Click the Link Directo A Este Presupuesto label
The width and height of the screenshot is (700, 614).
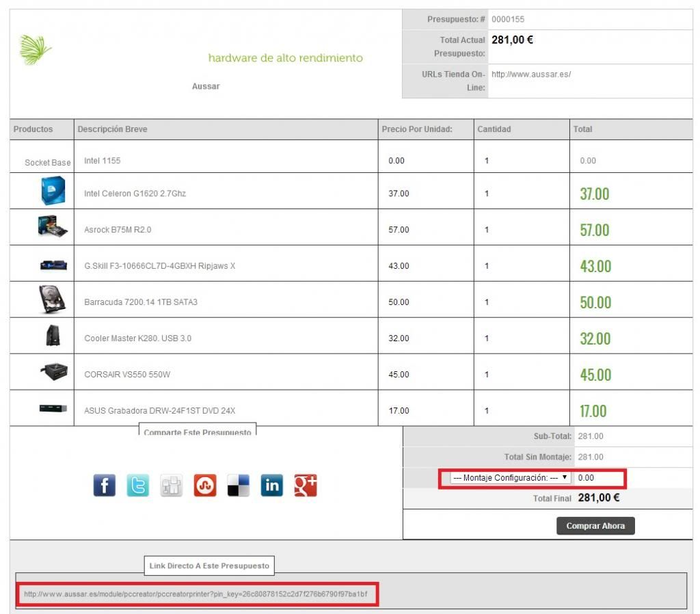pyautogui.click(x=209, y=565)
